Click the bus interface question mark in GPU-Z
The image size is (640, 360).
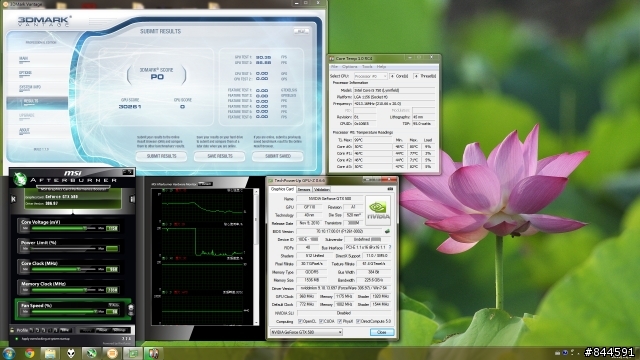point(390,247)
